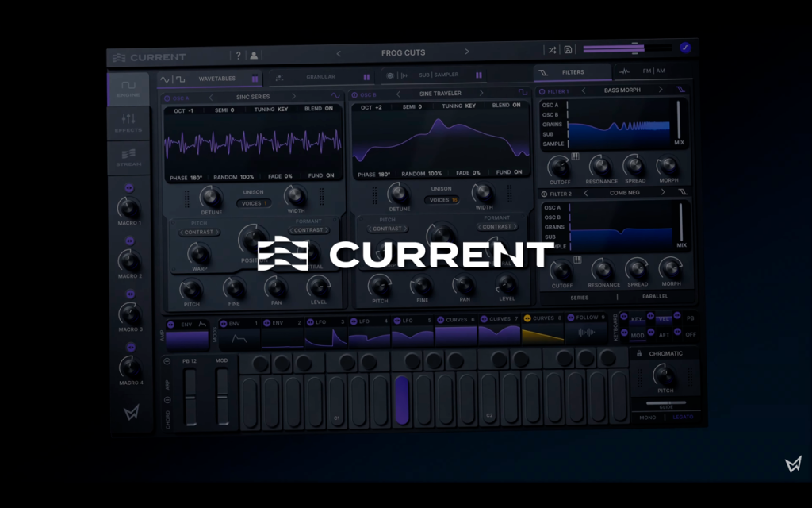This screenshot has width=812, height=508.
Task: Select LEGATO voice mode
Action: click(x=683, y=417)
